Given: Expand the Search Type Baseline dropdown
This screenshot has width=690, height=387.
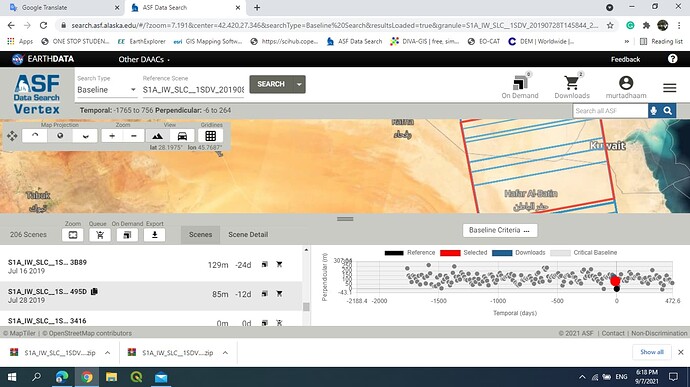Looking at the screenshot, I should point(106,89).
